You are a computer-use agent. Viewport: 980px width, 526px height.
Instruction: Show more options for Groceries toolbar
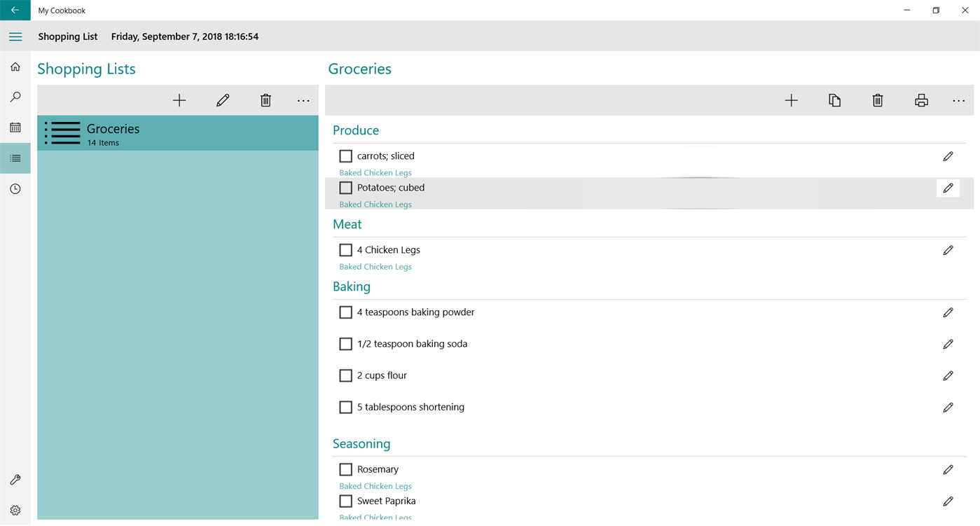click(x=958, y=101)
